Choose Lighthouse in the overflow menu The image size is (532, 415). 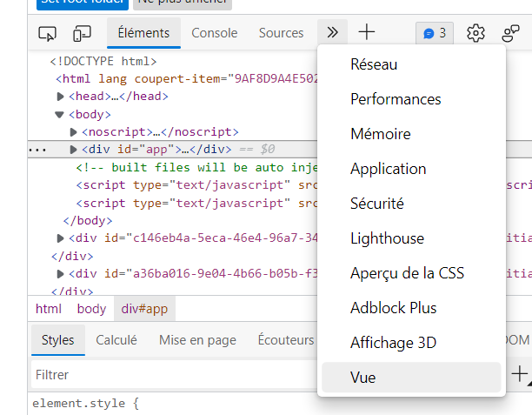point(411,238)
